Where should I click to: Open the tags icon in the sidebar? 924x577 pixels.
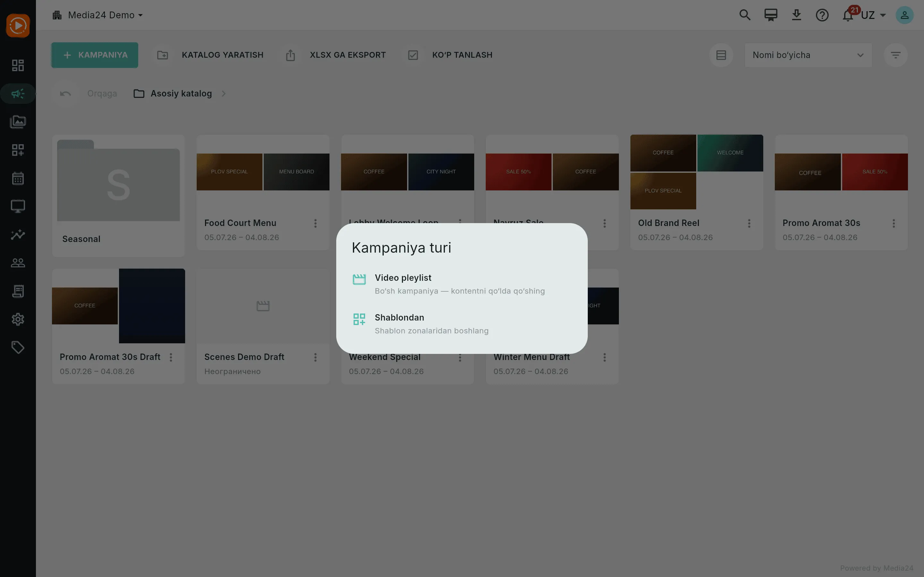coord(18,347)
